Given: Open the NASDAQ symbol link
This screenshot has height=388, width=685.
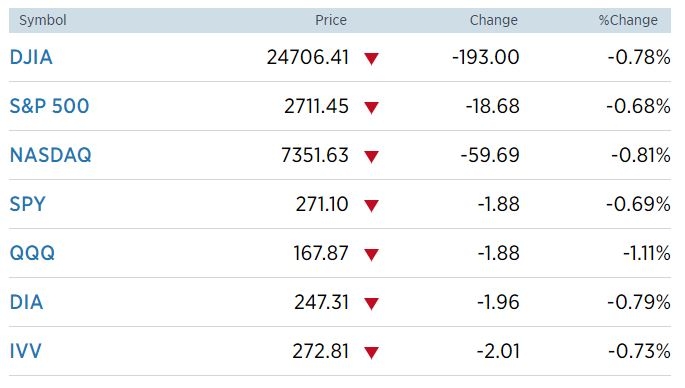Looking at the screenshot, I should pyautogui.click(x=51, y=155).
